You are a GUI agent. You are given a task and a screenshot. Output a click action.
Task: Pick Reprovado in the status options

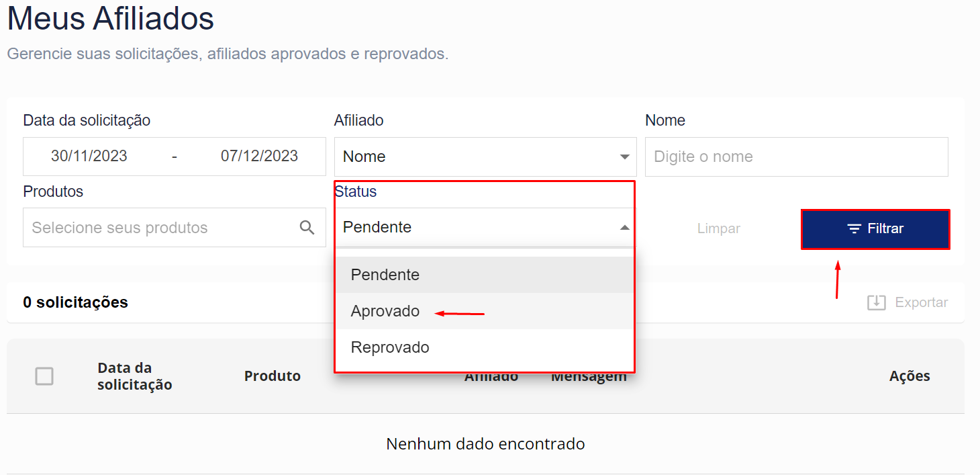[390, 347]
